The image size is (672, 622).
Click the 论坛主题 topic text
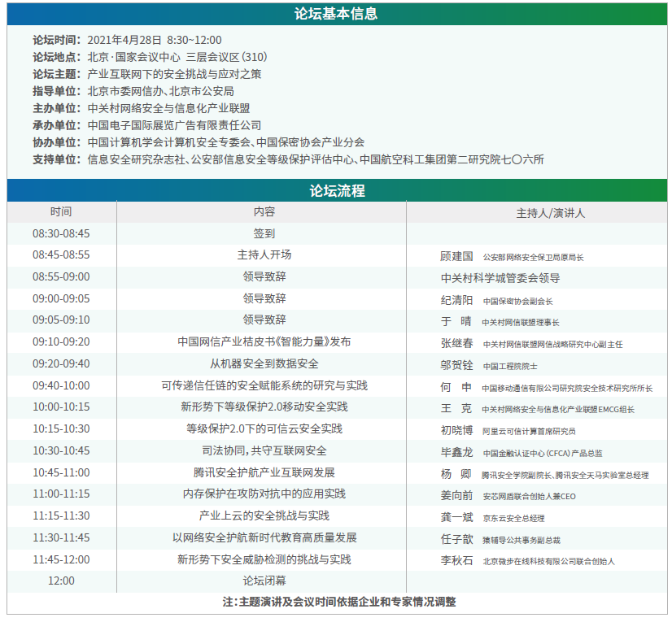point(174,74)
